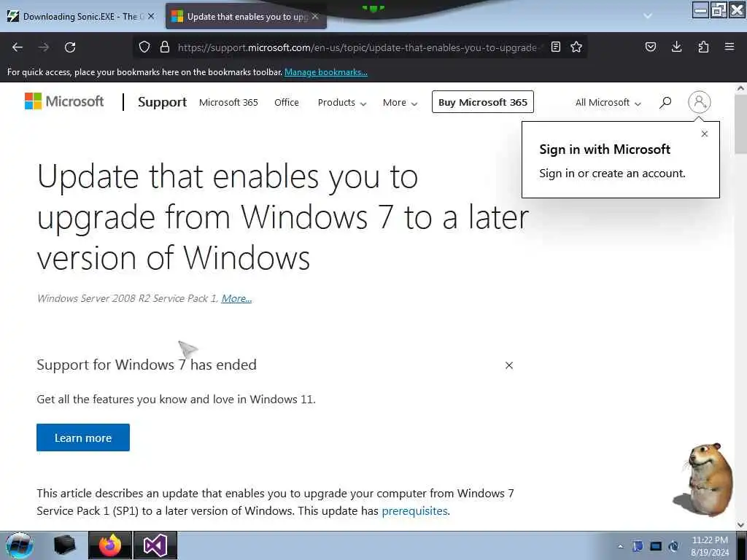Open the Save to Pocket icon
The height and width of the screenshot is (560, 747).
650,47
